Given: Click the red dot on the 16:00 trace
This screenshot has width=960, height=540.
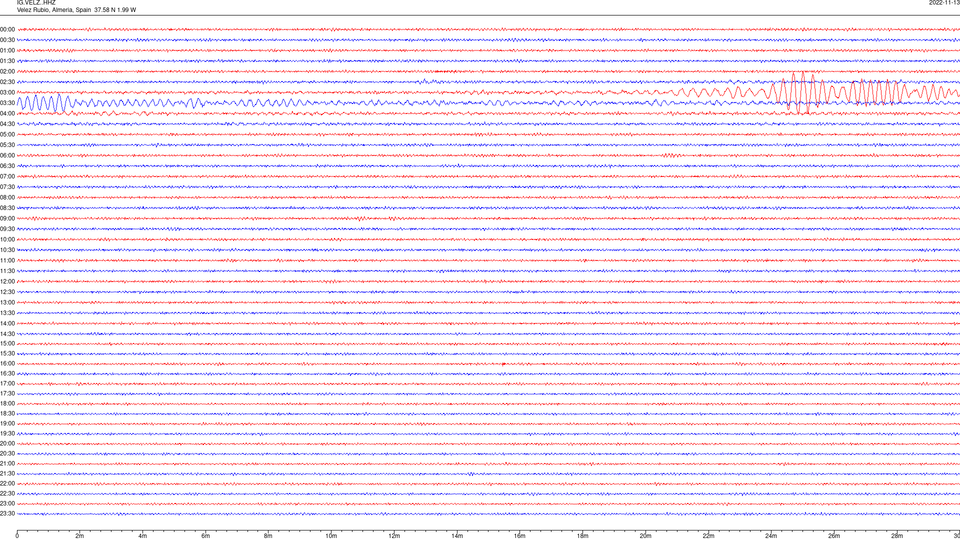Looking at the screenshot, I should pyautogui.click(x=504, y=364).
